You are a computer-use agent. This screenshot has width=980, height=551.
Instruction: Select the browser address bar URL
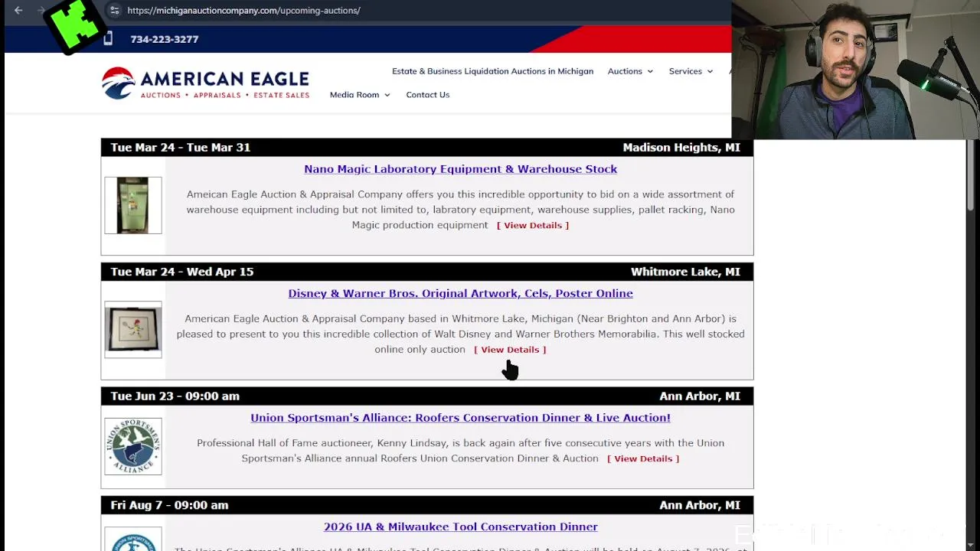(x=243, y=10)
